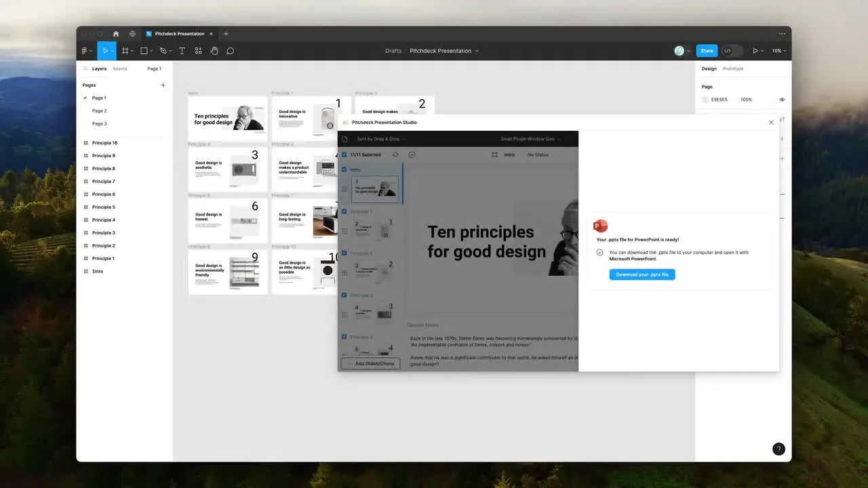Select the Pen tool
This screenshot has width=868, height=488.
coord(163,51)
